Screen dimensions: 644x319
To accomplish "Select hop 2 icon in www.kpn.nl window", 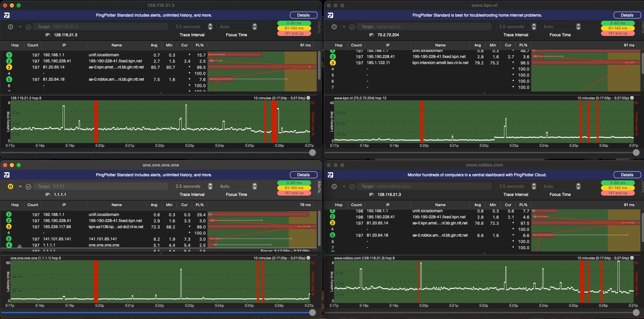I will pyautogui.click(x=333, y=57).
